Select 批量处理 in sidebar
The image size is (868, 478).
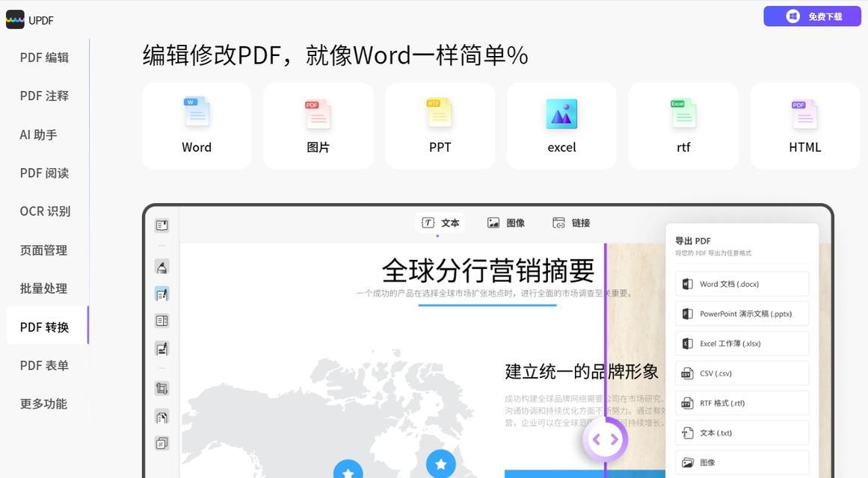(43, 288)
